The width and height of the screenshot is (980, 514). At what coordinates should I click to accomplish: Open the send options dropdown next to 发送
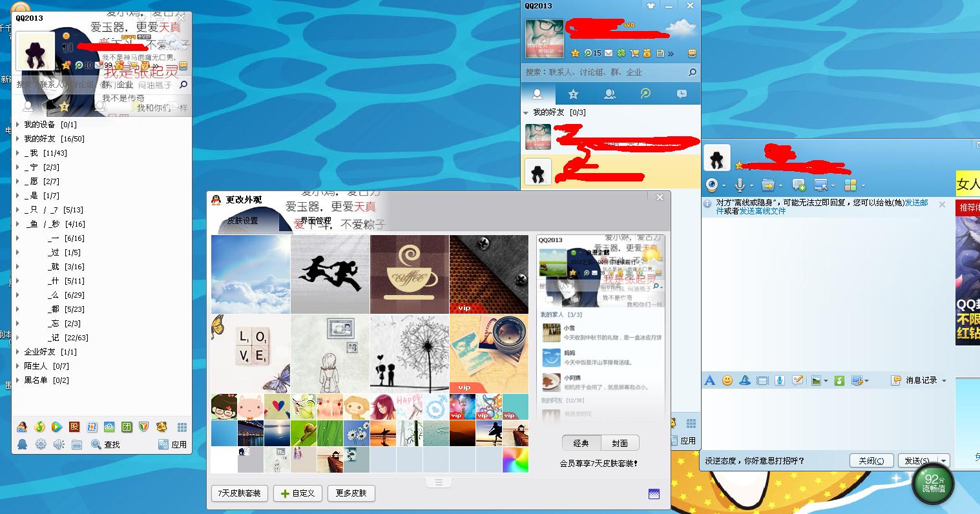(944, 461)
